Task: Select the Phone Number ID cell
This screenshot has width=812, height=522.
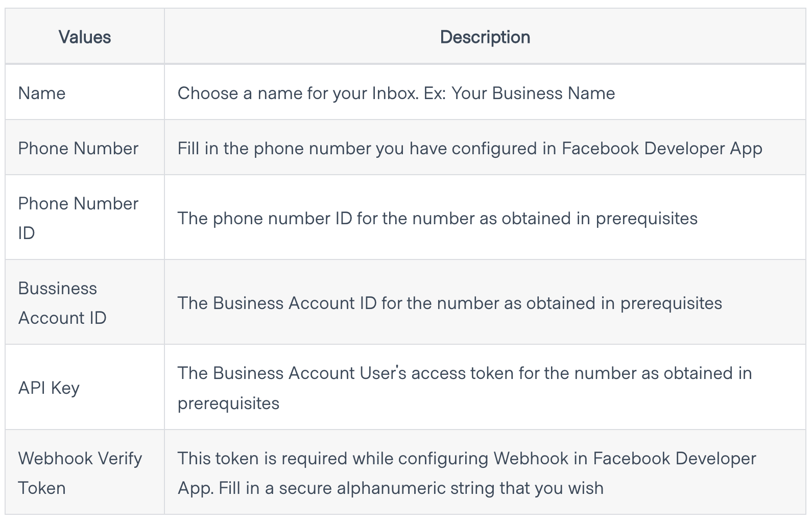Action: click(x=78, y=218)
